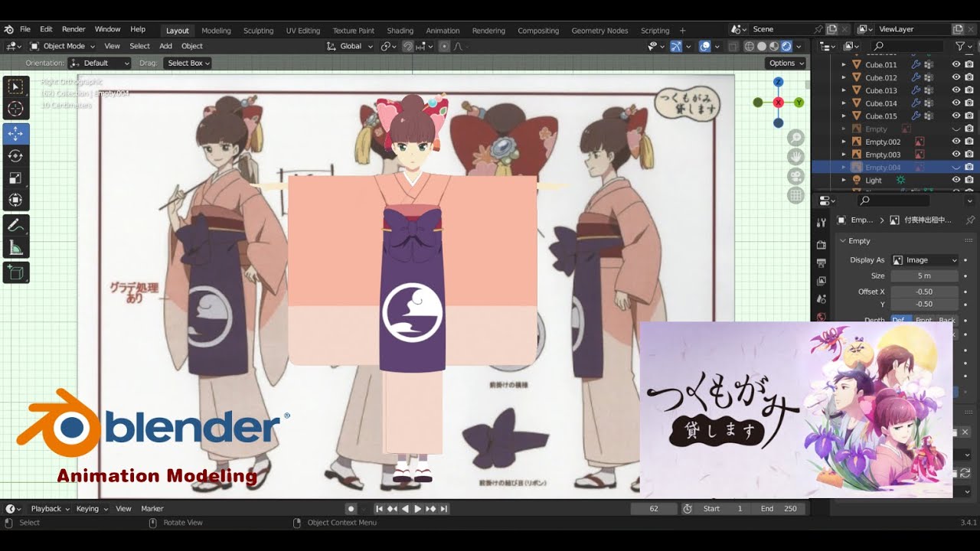
Task: Toggle X-ray mode
Action: coord(733,47)
